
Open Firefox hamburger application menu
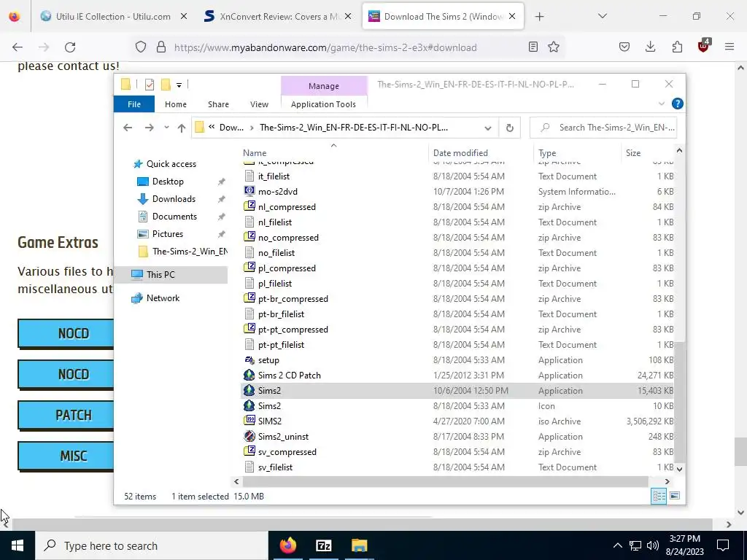[x=729, y=47]
